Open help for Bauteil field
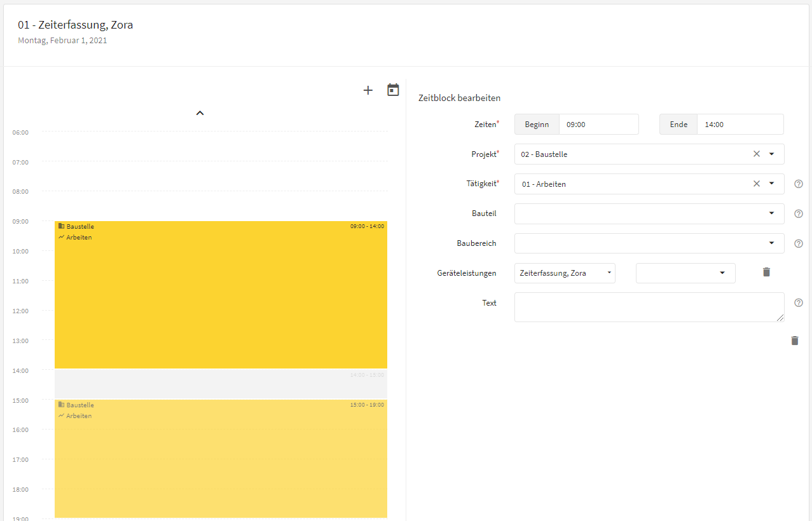 point(799,213)
